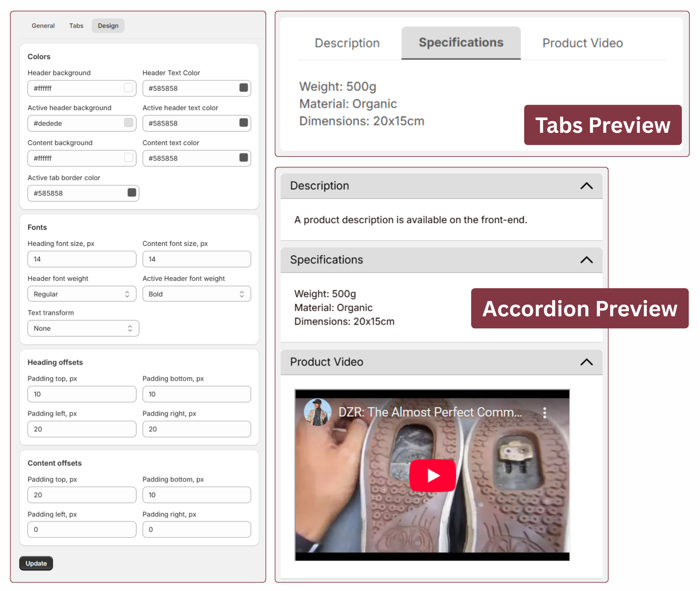
Task: Select Specifications tab in tabs preview
Action: (x=461, y=43)
